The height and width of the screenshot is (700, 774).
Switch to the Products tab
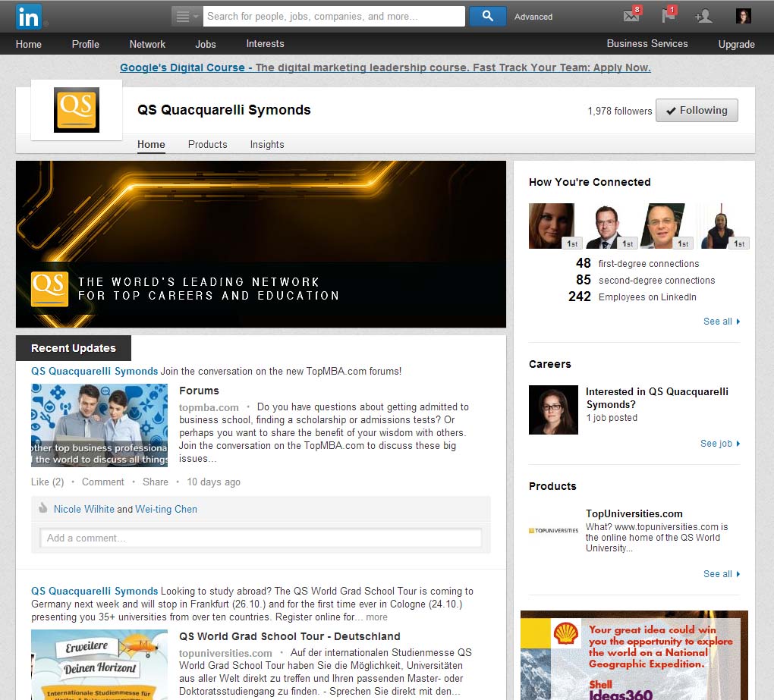(207, 145)
